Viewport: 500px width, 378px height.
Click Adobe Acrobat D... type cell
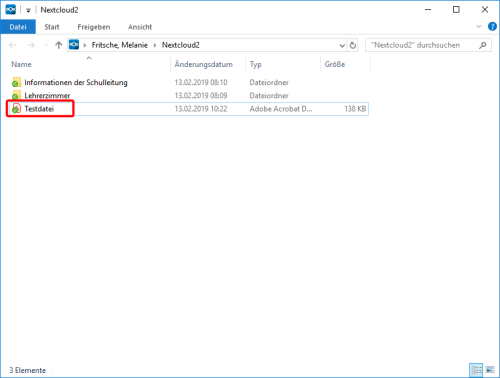click(x=281, y=109)
